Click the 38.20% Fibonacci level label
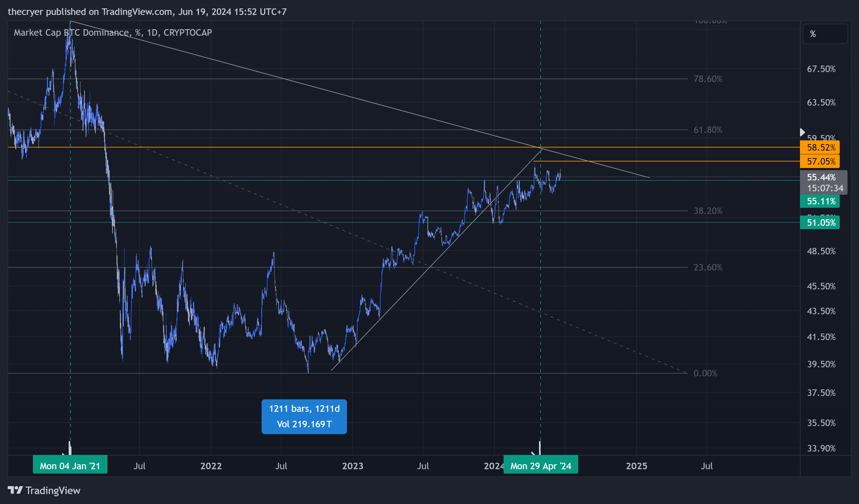859x504 pixels. 708,211
